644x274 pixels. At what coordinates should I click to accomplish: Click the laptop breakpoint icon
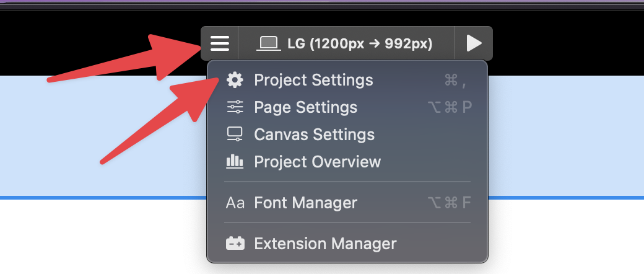268,43
